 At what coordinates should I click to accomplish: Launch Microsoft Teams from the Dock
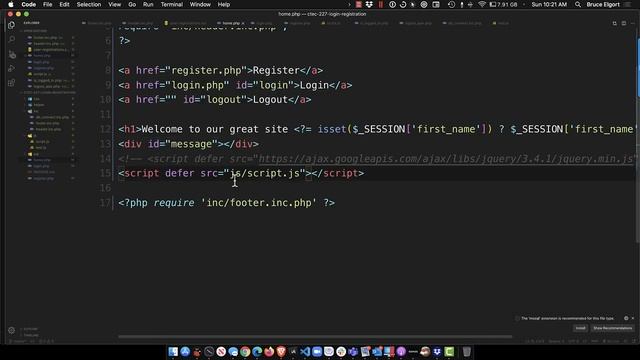(353, 351)
